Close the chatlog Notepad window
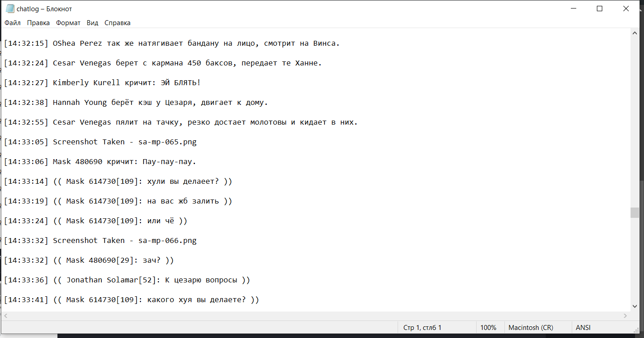Image resolution: width=644 pixels, height=338 pixels. click(x=626, y=9)
